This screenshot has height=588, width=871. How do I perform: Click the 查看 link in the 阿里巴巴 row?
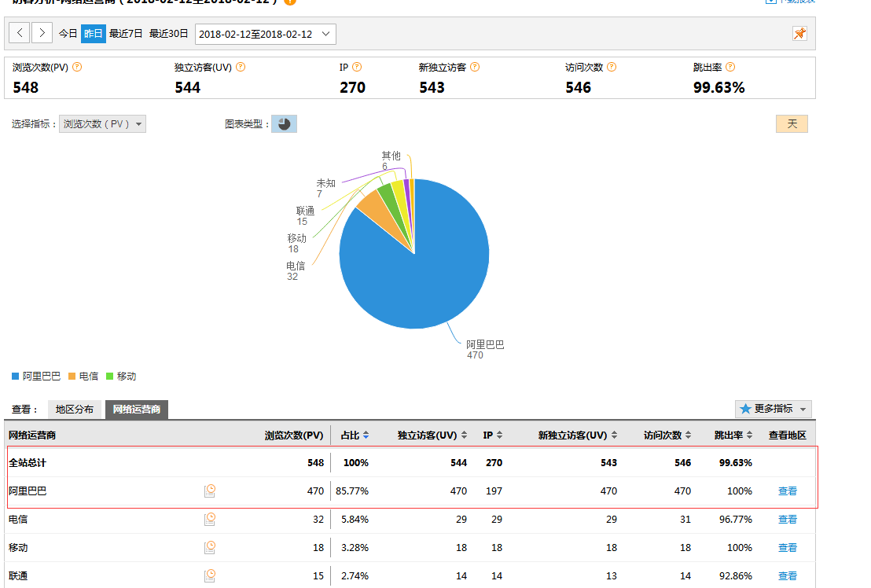coord(787,491)
